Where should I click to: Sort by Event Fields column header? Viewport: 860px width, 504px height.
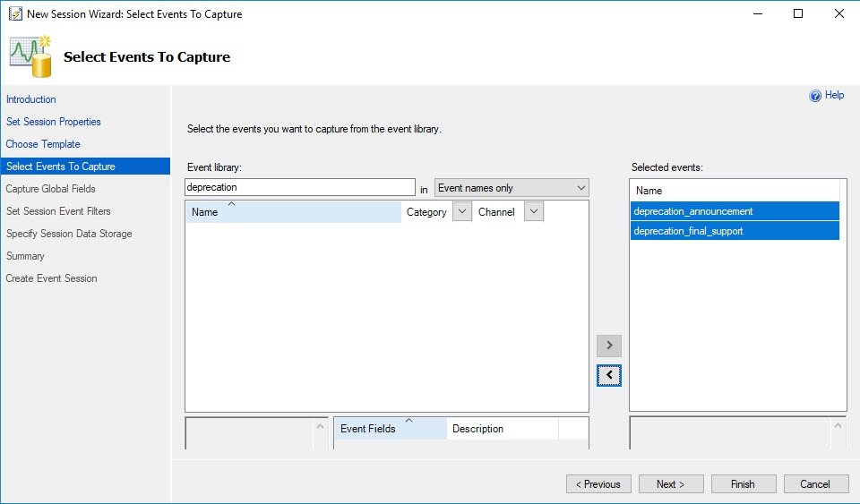click(390, 429)
